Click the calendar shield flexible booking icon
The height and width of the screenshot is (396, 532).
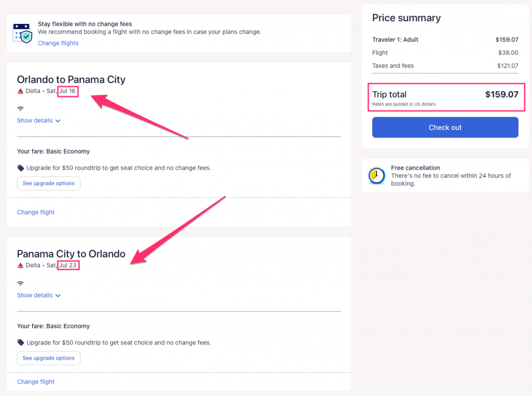tap(22, 32)
